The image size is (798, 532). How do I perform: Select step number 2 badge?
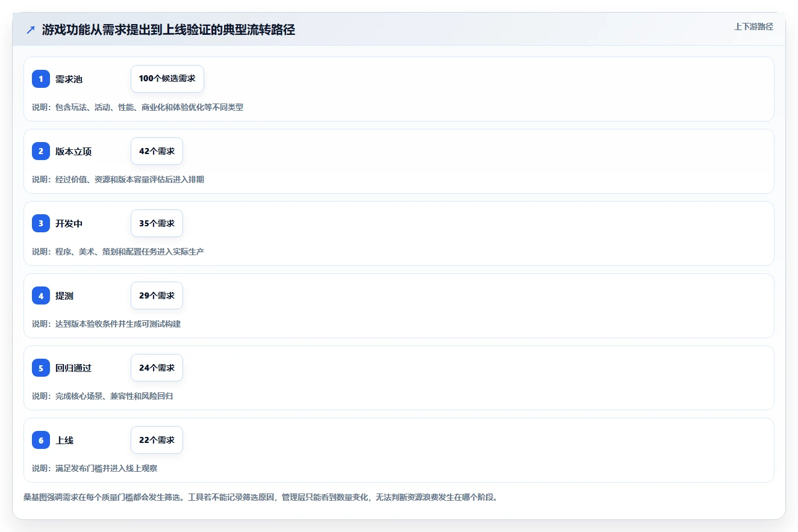click(41, 151)
